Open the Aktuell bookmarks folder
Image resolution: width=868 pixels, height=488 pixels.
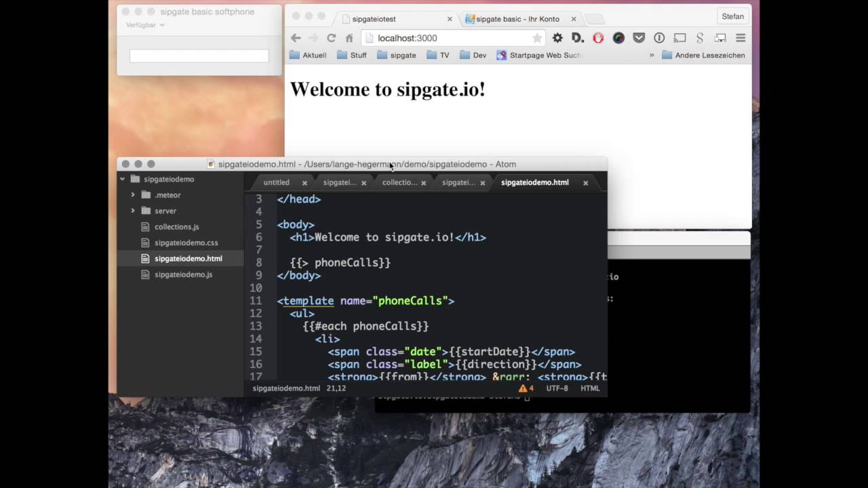pos(308,56)
